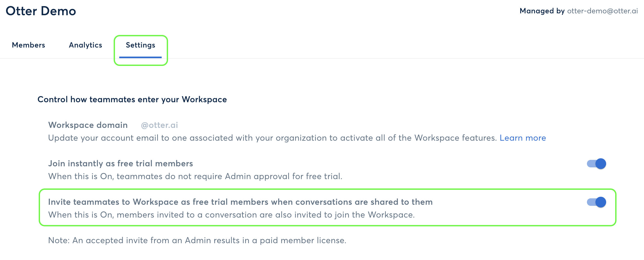Click the Join instantly as free trial label
644x260 pixels.
coord(120,164)
